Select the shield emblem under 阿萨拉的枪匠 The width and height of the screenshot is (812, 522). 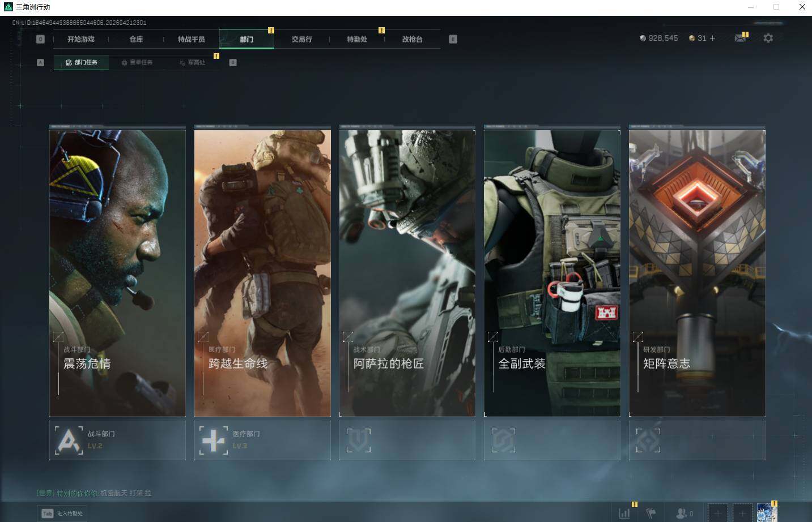tap(358, 440)
